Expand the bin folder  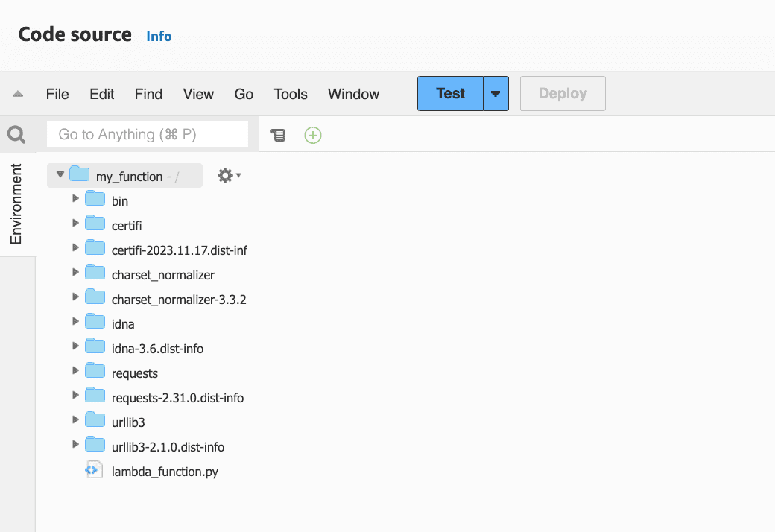pyautogui.click(x=75, y=200)
